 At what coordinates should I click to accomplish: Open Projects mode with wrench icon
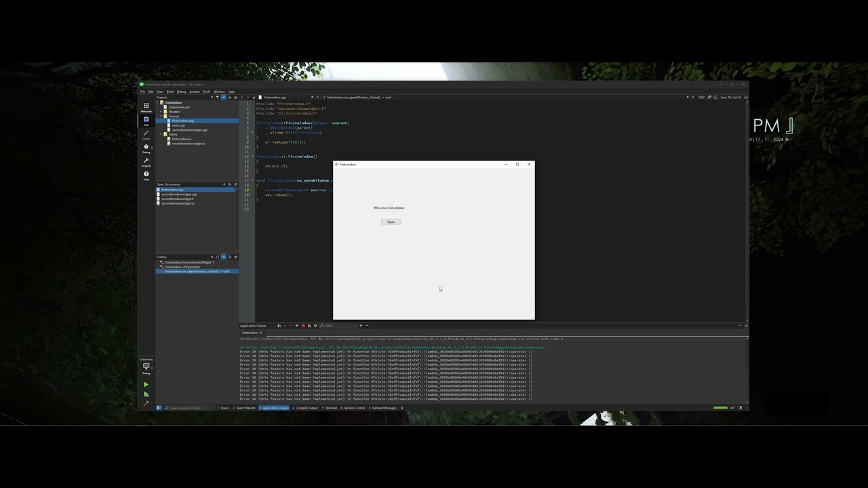coord(146,162)
